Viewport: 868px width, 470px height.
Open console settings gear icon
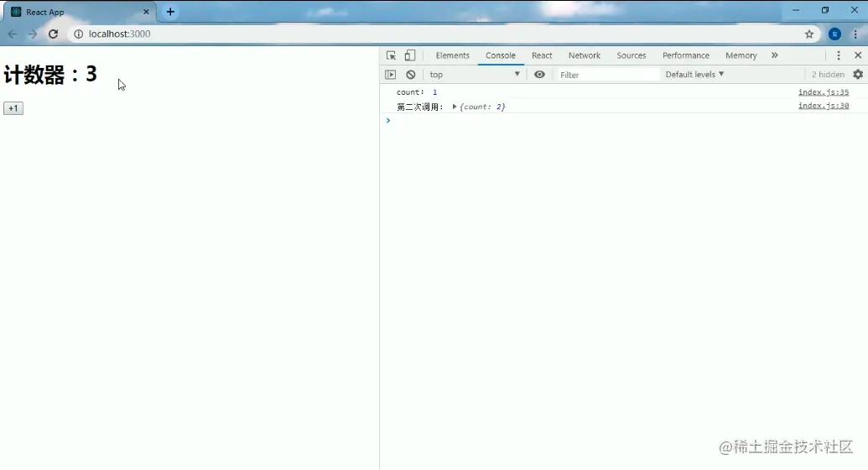coord(858,74)
